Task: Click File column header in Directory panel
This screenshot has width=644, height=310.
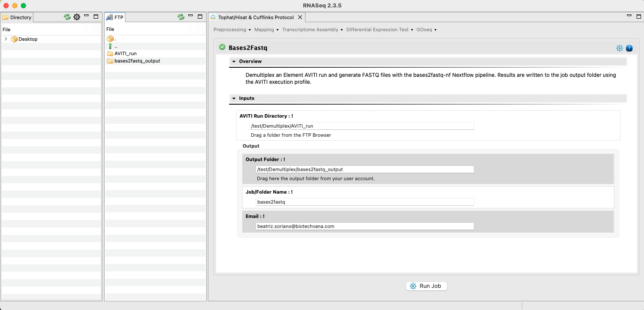Action: coord(7,30)
